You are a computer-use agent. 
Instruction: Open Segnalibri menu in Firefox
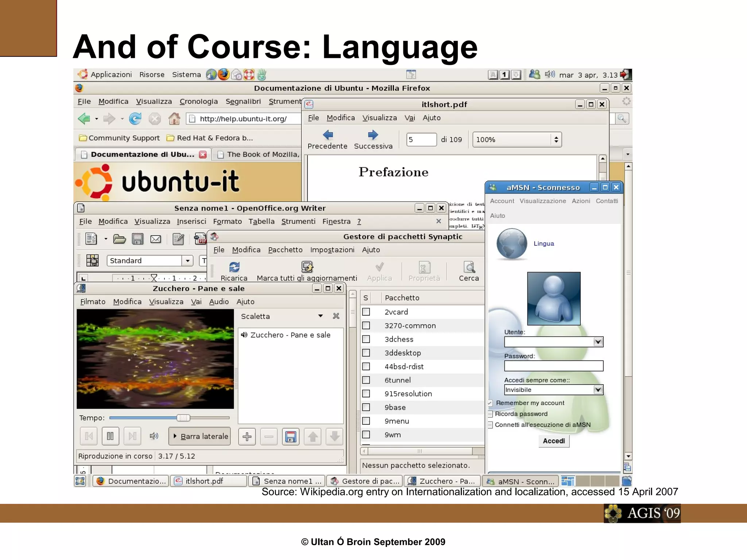243,102
